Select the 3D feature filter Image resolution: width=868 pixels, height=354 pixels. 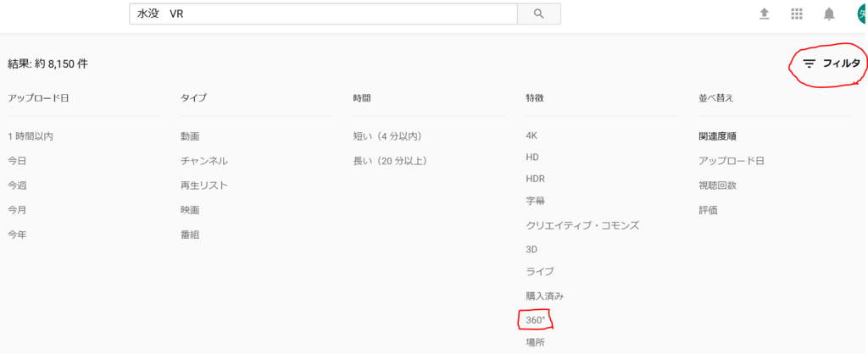pyautogui.click(x=531, y=250)
